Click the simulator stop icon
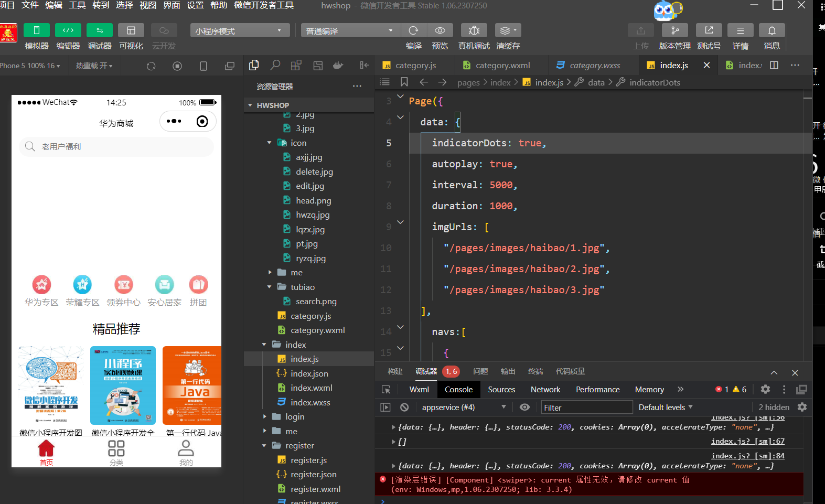 (x=177, y=66)
